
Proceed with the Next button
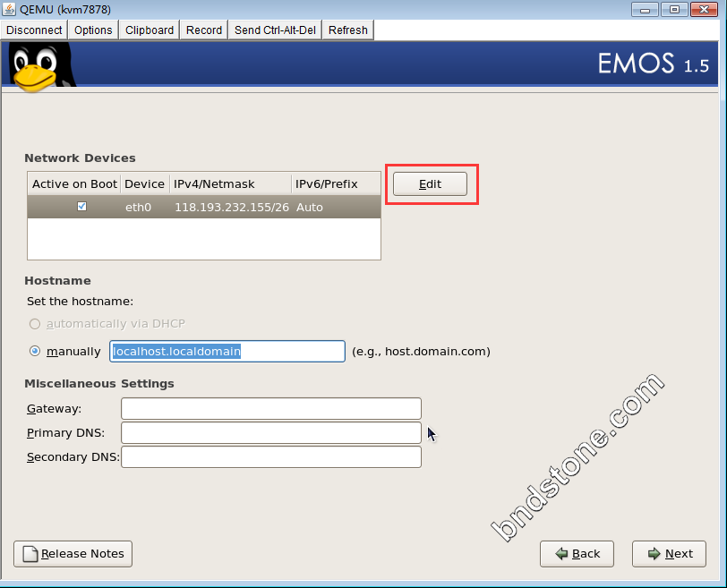pyautogui.click(x=669, y=554)
